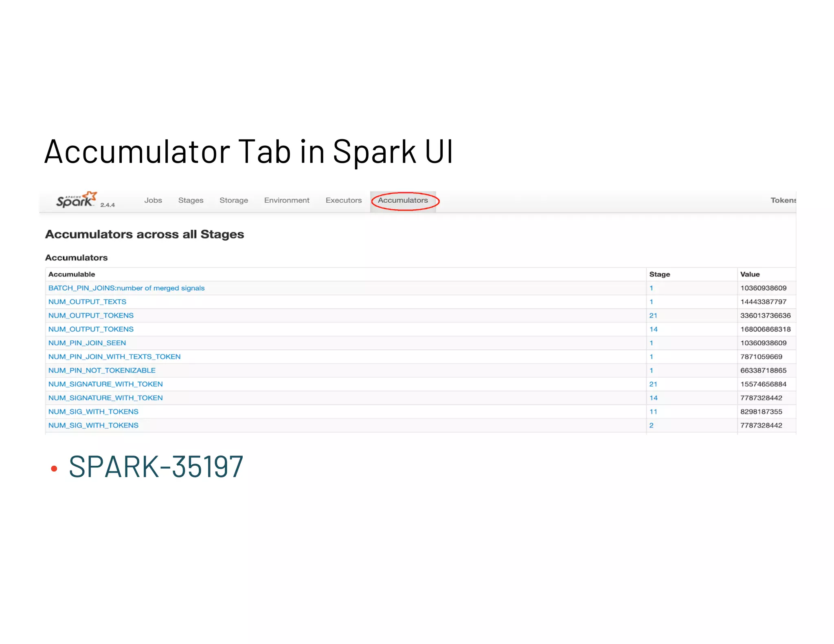
Task: Select value 8298187355
Action: point(761,412)
